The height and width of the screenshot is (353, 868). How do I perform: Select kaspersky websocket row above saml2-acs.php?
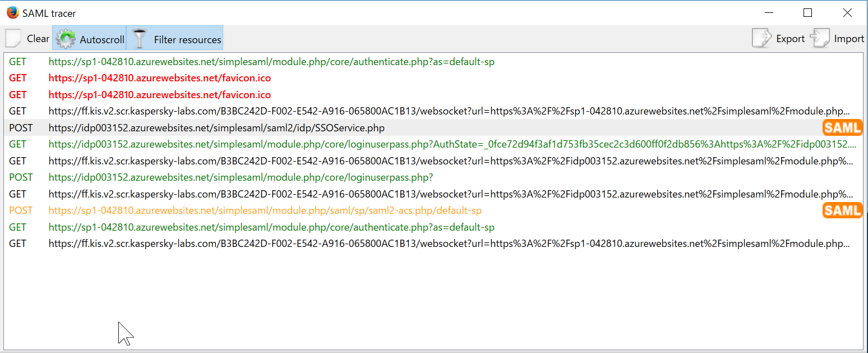(433, 194)
